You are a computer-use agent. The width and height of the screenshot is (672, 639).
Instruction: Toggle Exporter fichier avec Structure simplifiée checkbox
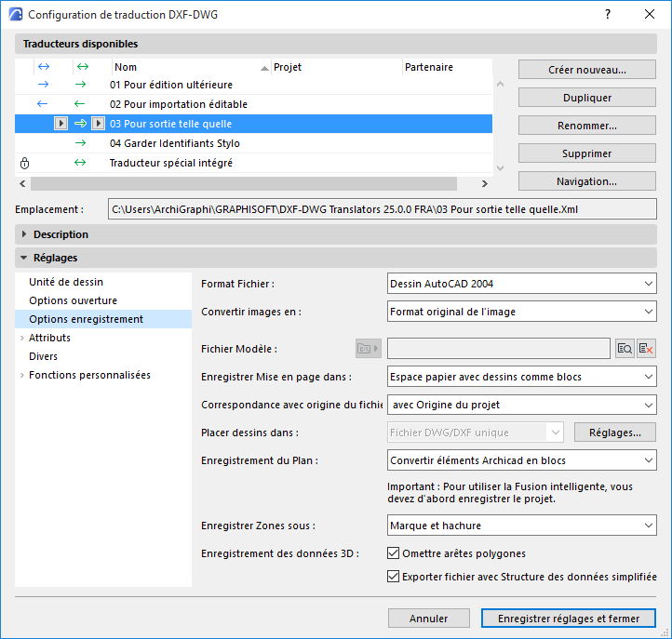[393, 576]
